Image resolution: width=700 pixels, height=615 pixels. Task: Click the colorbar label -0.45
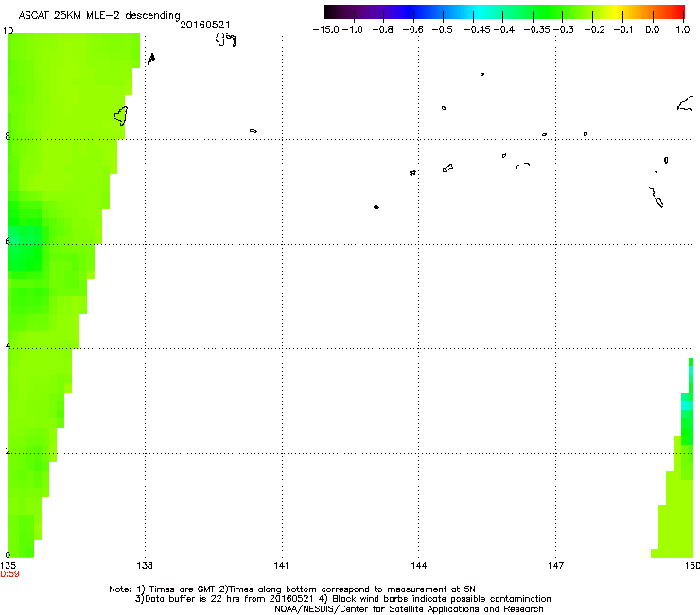point(478,30)
